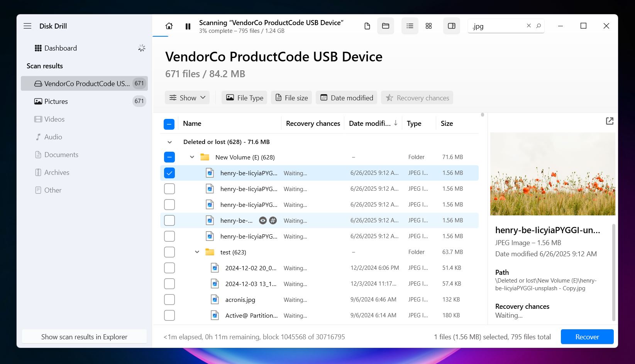
Task: Clear the .jpg search text
Action: (x=529, y=25)
